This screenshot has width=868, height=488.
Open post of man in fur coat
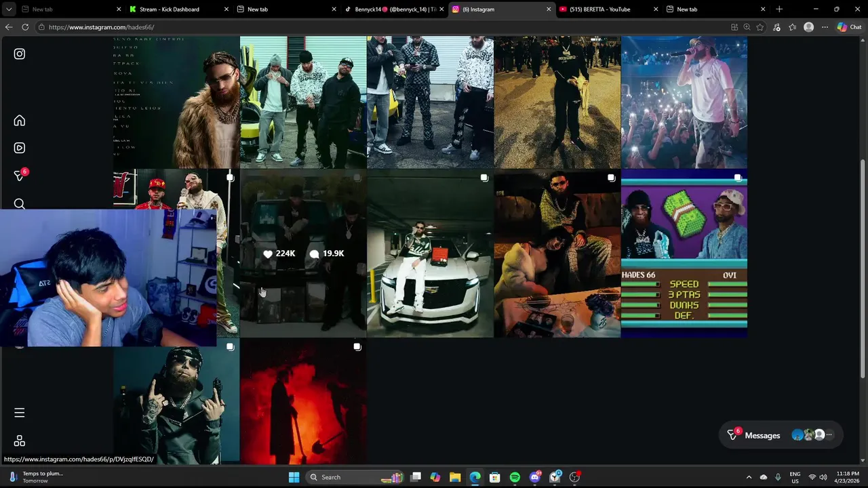[x=176, y=102]
